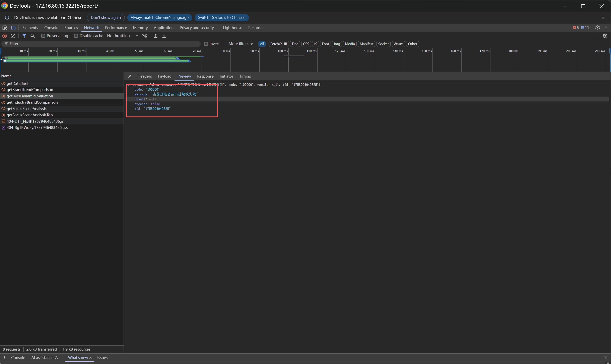
Task: Select the getIndustryBrandComparison request
Action: click(x=62, y=102)
